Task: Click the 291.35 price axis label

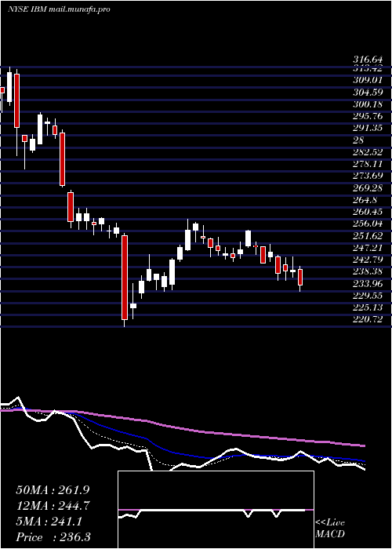Action: (x=368, y=128)
